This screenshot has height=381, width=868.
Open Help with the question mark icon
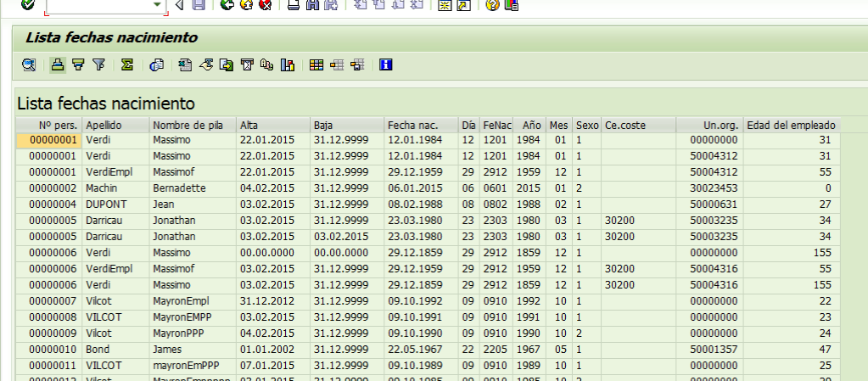(492, 5)
